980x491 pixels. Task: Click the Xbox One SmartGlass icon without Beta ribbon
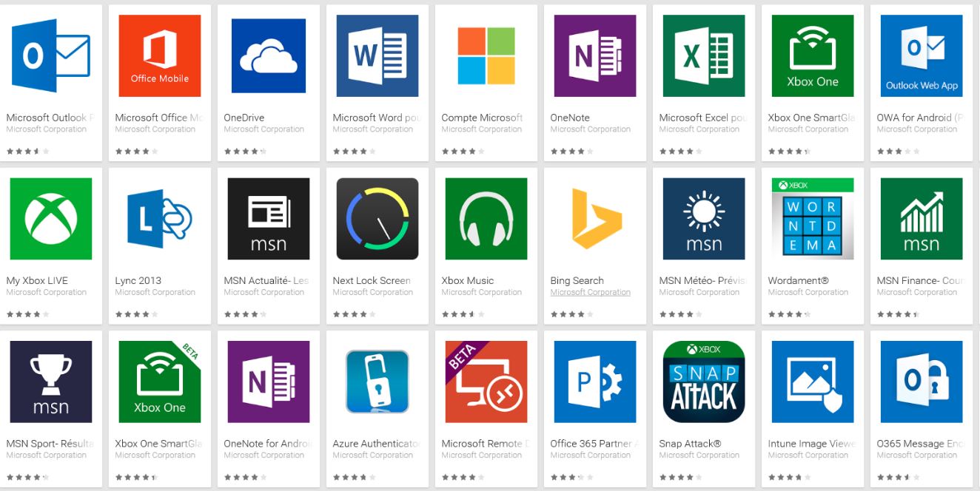tap(813, 56)
